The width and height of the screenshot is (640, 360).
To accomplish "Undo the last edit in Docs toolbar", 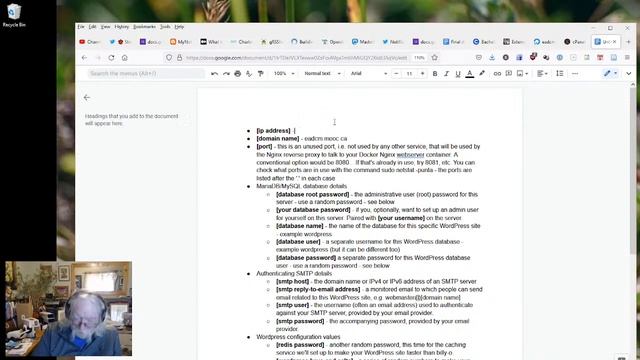I will tap(214, 73).
